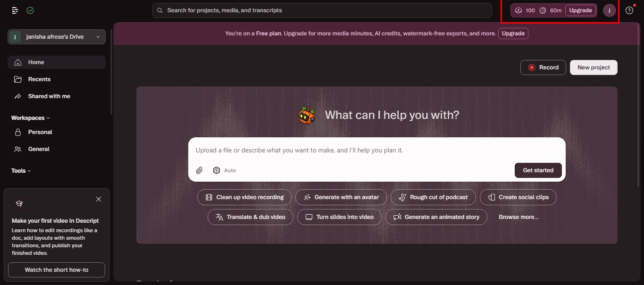Viewport: 644px width, 285px height.
Task: Select Generate with an avatar chip
Action: coord(341,197)
